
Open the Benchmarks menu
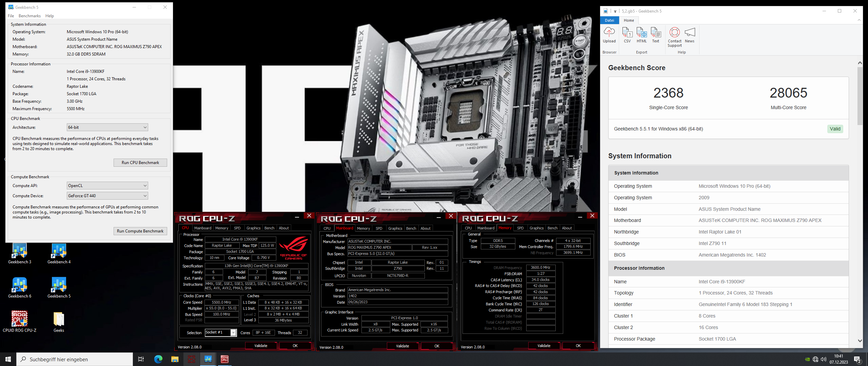(x=29, y=16)
